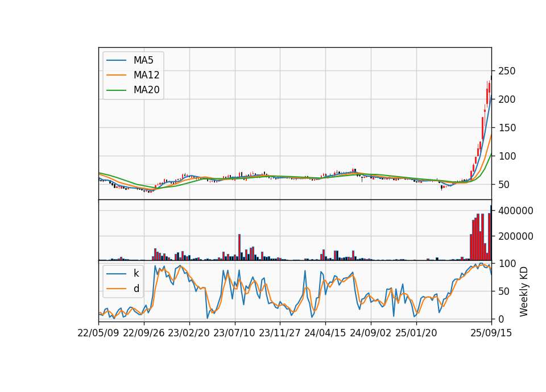
Task: Click the blue MA5 legend line sample
Action: point(116,60)
